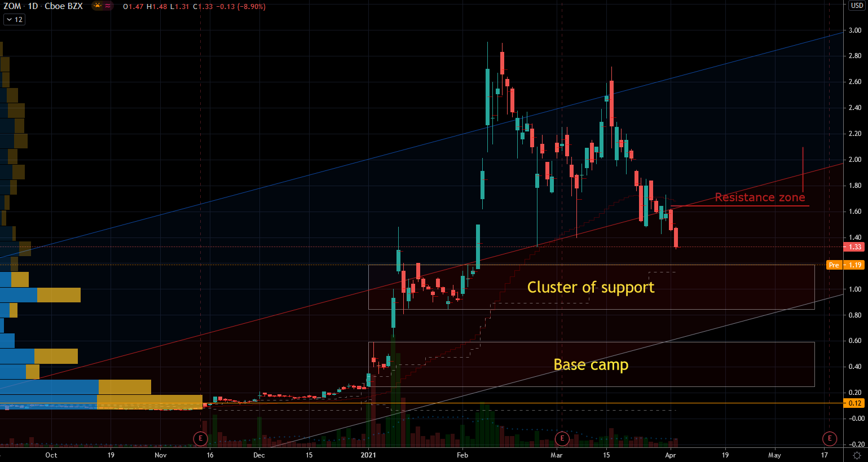Click the 2021 label on the time axis
This screenshot has width=868, height=462.
tap(368, 455)
